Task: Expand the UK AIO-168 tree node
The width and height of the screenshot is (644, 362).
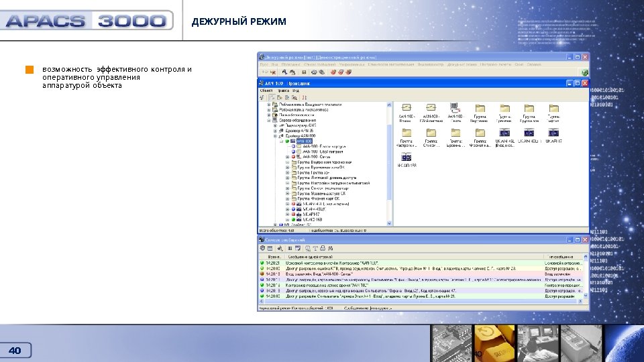Action: (x=288, y=220)
